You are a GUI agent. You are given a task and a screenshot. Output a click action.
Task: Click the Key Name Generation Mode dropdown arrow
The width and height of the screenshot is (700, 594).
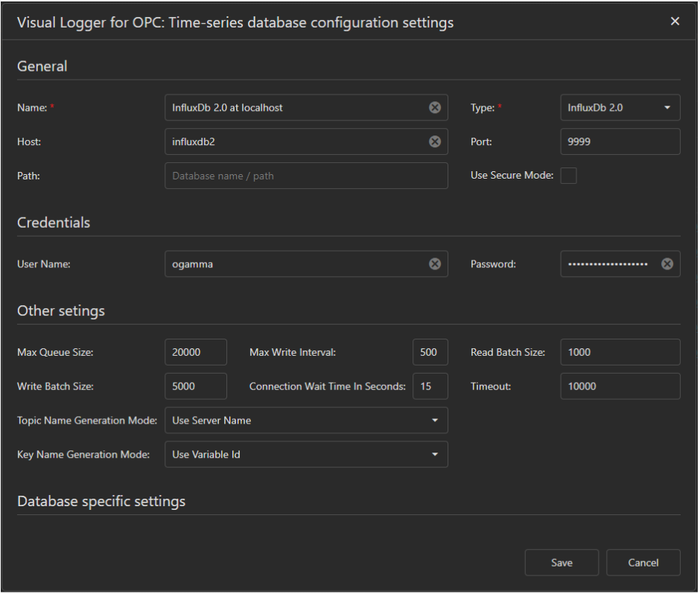435,454
